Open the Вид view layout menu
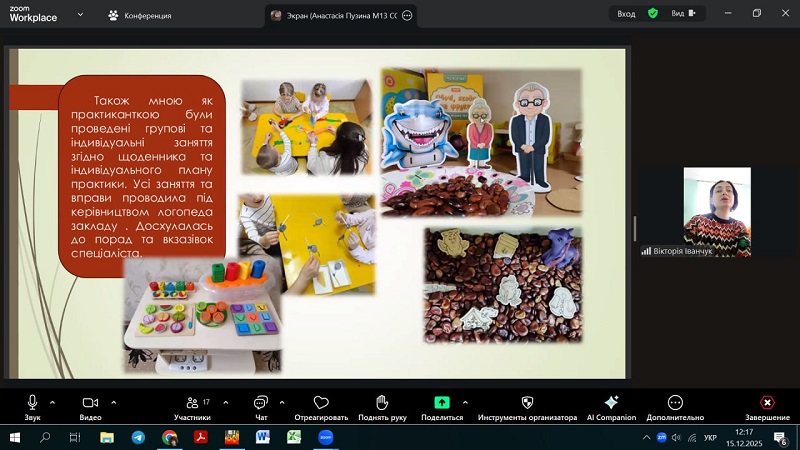Image resolution: width=800 pixels, height=450 pixels. pos(681,14)
